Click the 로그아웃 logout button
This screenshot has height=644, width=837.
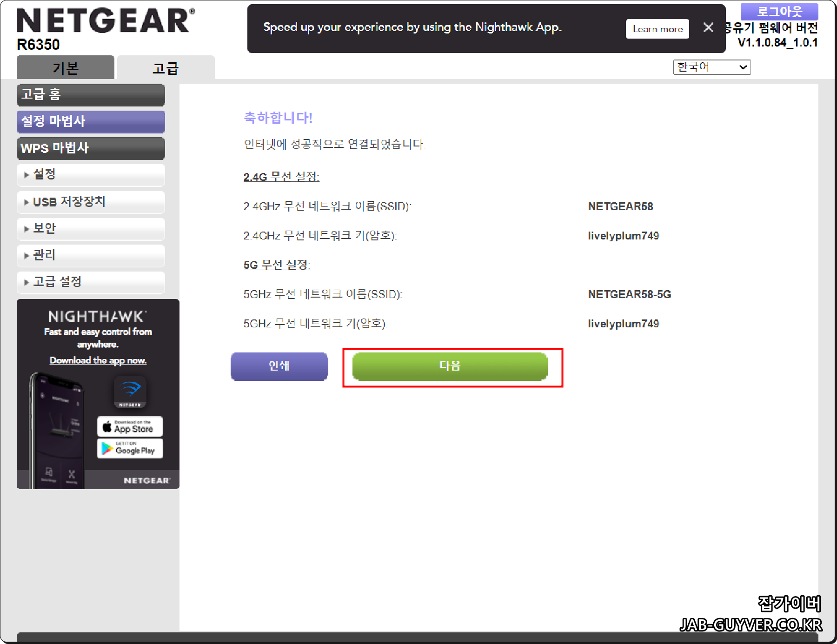[779, 11]
